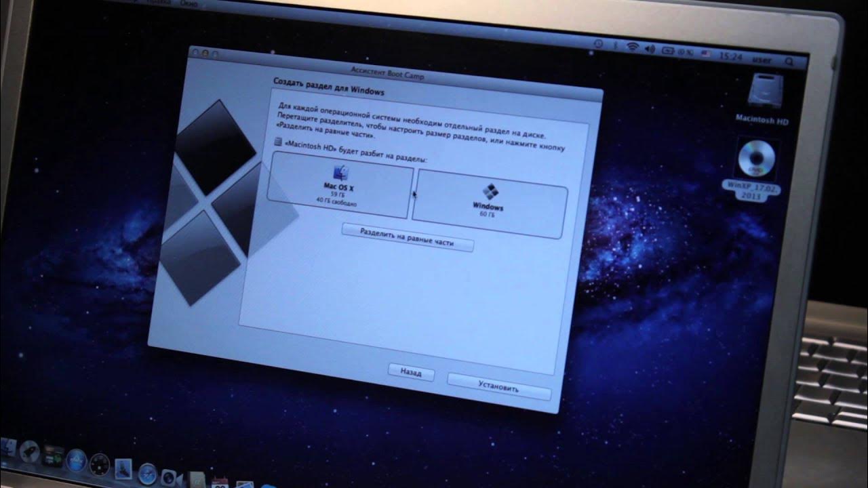Click the «Создать раздел для Windows» heading
Screen dimensions: 868x488
point(329,85)
